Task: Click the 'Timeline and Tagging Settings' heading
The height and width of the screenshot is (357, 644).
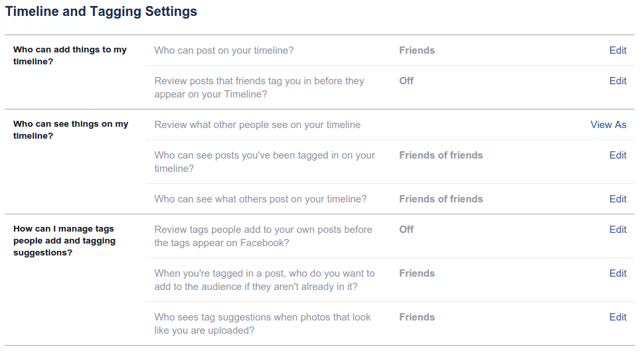Action: pos(101,12)
